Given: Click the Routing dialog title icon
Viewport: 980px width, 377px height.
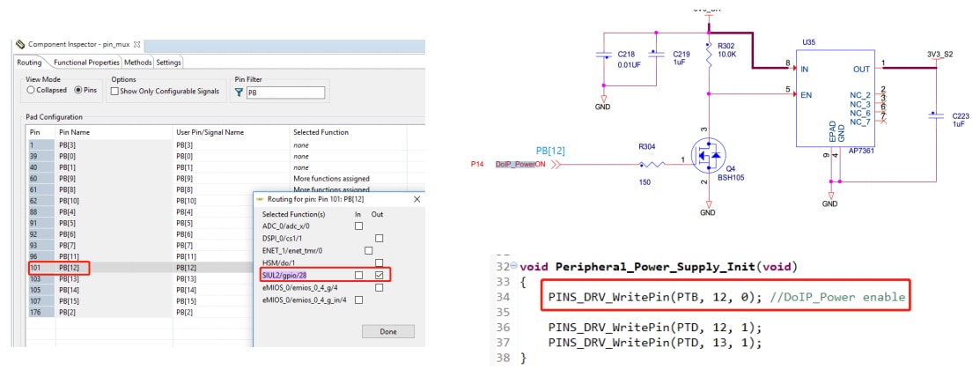Looking at the screenshot, I should click(x=259, y=200).
